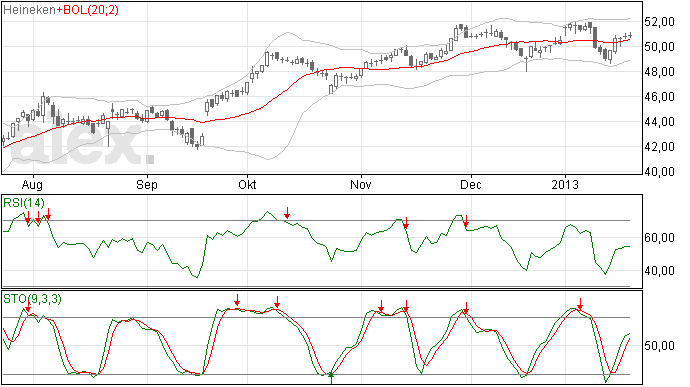Click the Nov month label
Image resolution: width=690 pixels, height=387 pixels.
tap(360, 184)
